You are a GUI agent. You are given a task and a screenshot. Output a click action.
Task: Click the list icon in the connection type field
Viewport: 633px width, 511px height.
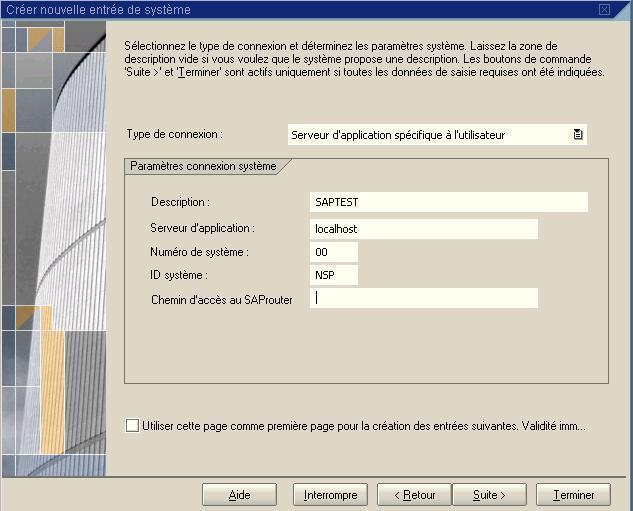(577, 135)
